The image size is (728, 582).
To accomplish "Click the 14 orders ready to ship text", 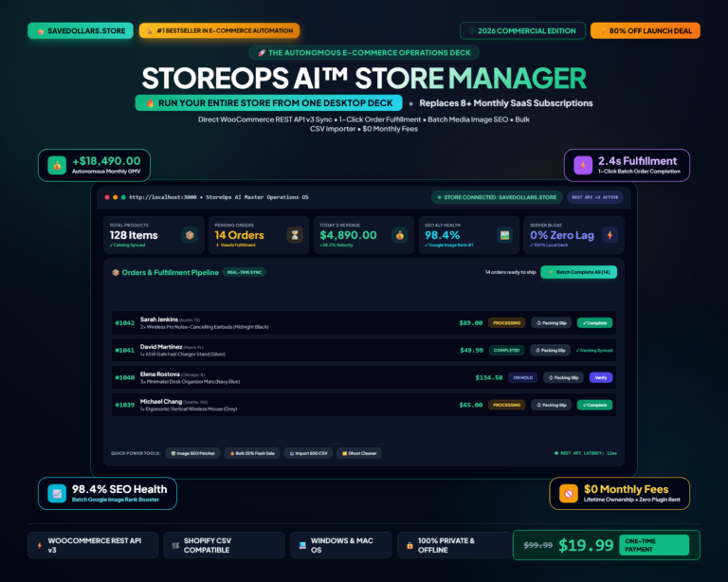I will (x=510, y=272).
